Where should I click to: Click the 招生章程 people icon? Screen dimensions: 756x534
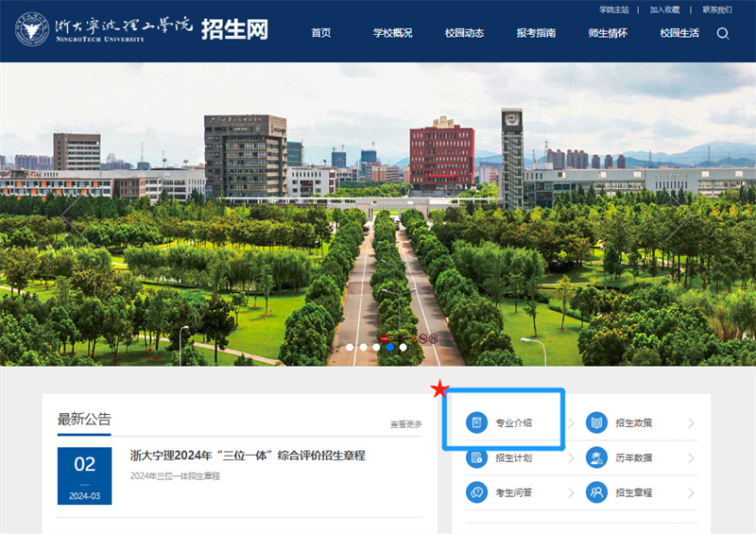(x=596, y=492)
